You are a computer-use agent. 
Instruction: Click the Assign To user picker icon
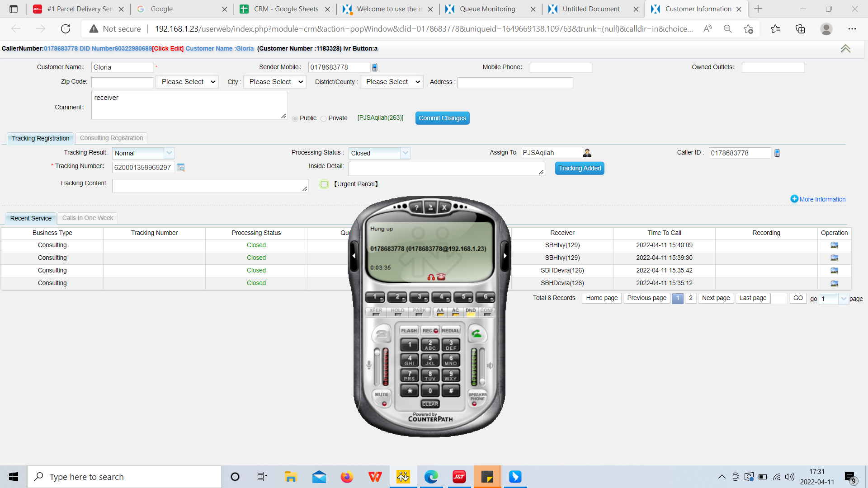pyautogui.click(x=587, y=153)
